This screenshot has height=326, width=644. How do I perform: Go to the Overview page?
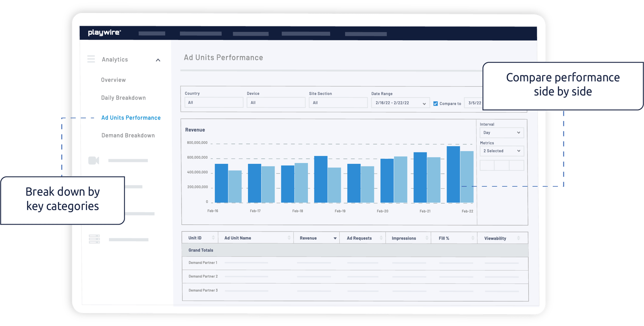(x=113, y=80)
